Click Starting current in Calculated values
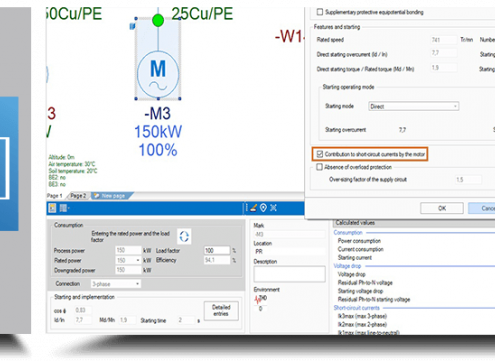 point(355,257)
